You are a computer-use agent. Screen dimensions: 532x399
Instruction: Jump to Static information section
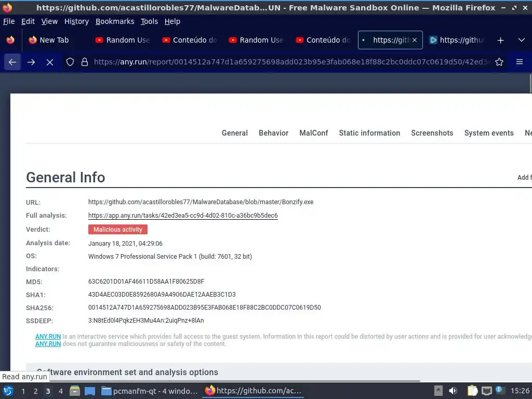click(x=369, y=133)
